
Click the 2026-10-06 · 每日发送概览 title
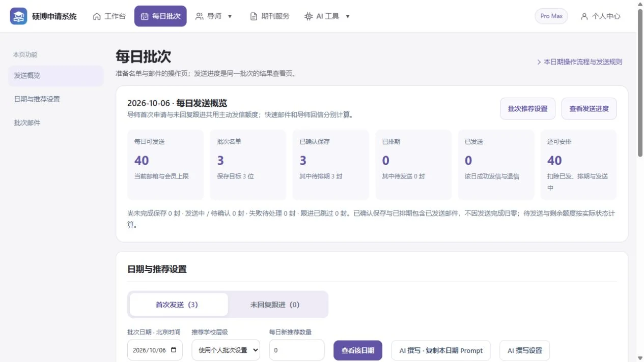click(x=177, y=103)
